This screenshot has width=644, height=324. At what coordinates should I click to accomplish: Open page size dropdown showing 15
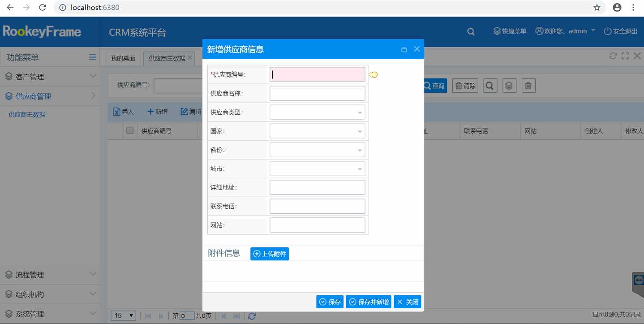(124, 315)
